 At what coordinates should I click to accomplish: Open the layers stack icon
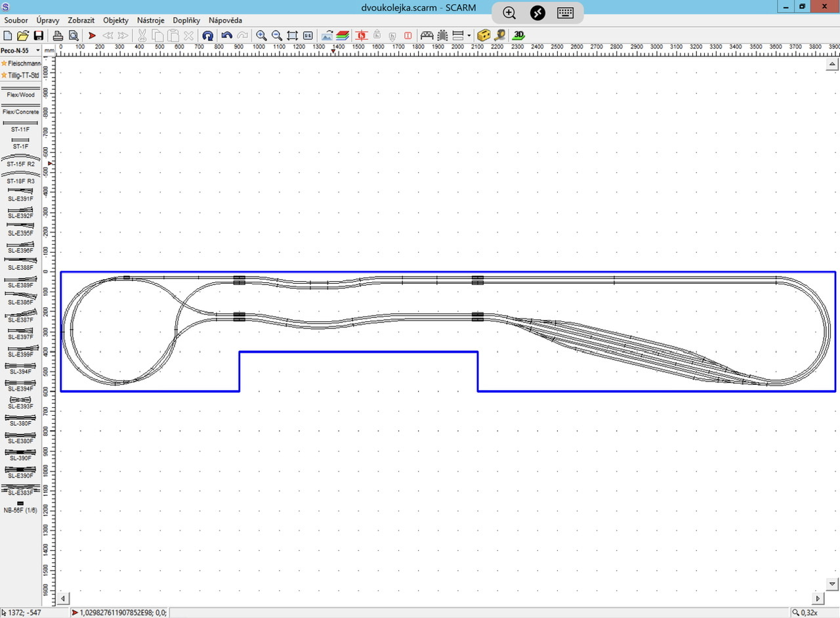[x=343, y=35]
